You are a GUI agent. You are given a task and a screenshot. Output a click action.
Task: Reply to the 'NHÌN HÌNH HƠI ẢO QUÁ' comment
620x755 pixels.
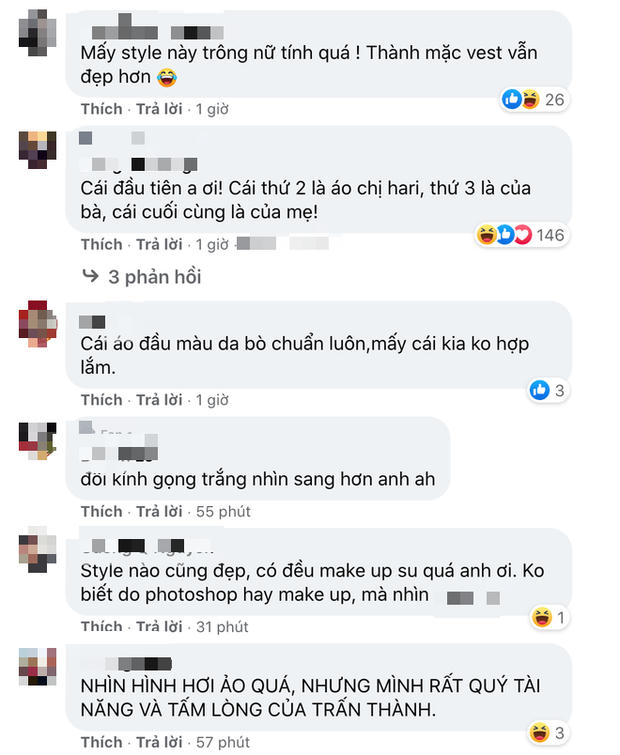159,742
